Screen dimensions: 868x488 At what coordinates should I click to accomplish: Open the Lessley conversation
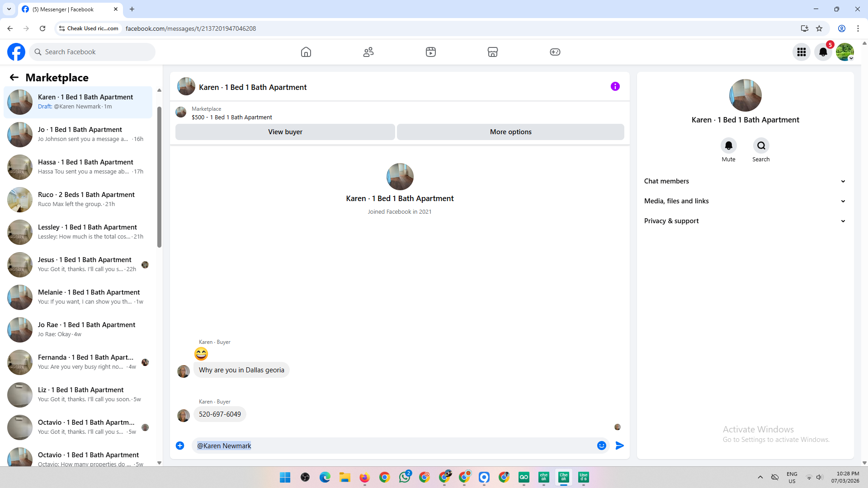click(78, 232)
